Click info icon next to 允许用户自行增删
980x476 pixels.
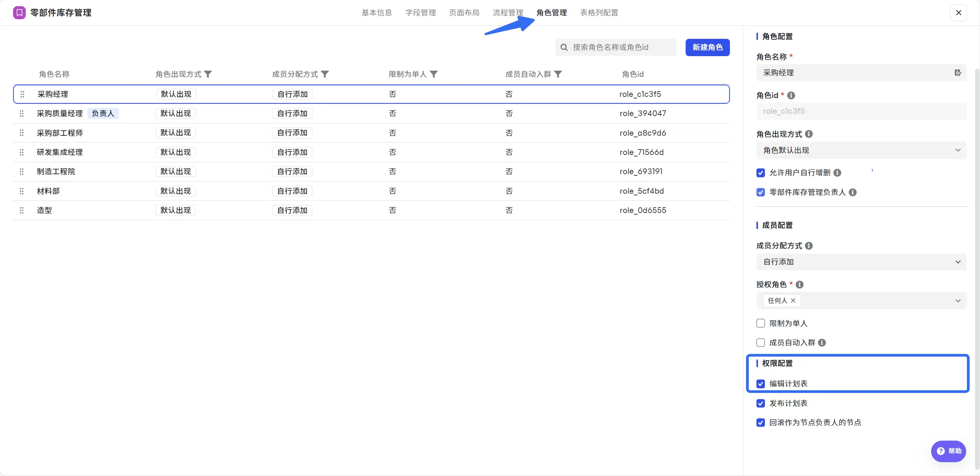[837, 173]
